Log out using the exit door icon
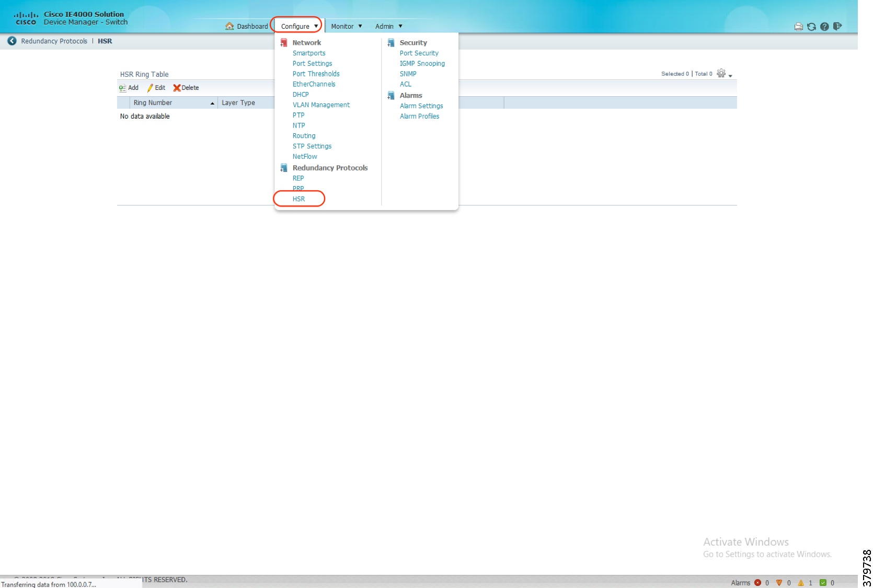This screenshot has width=873, height=588. pos(837,26)
